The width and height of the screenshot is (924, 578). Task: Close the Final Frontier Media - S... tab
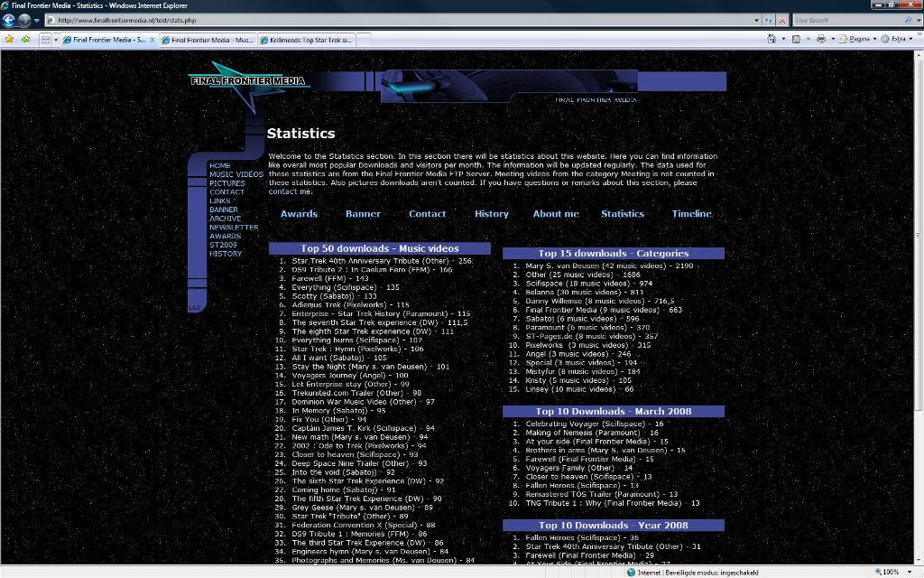pos(152,40)
